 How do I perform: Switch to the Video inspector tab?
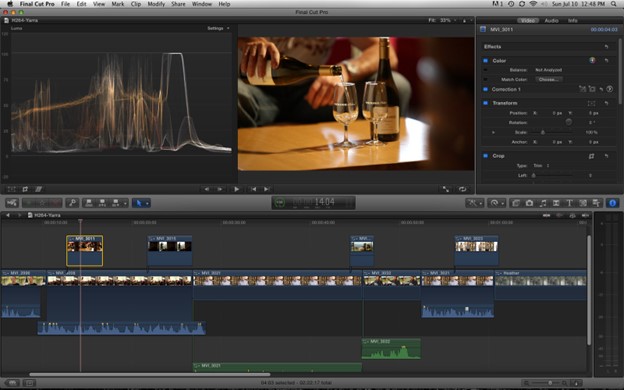coord(528,20)
